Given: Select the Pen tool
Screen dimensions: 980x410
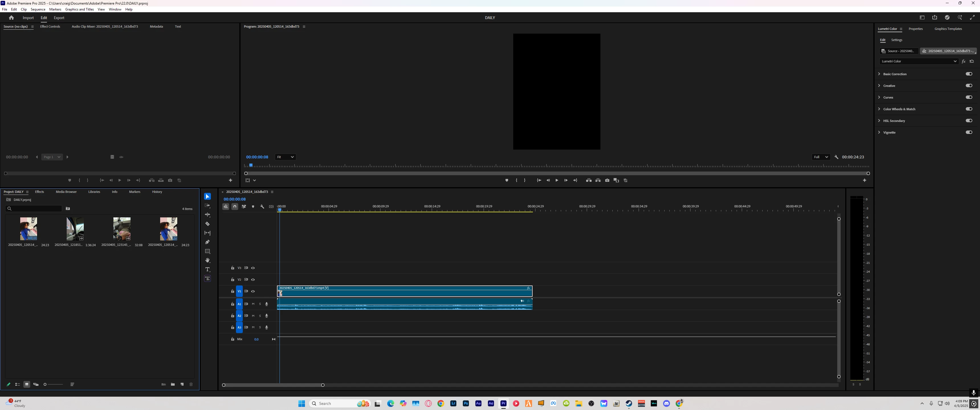Looking at the screenshot, I should (207, 242).
